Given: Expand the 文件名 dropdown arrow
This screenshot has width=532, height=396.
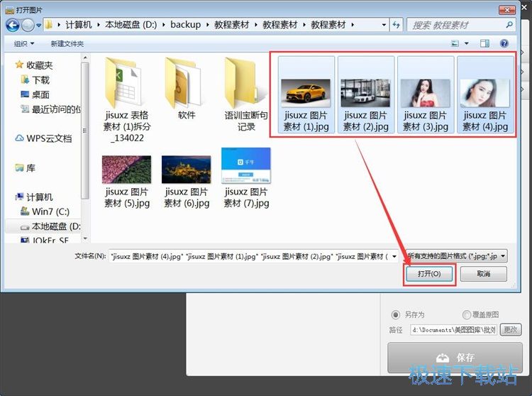Looking at the screenshot, I should 394,256.
